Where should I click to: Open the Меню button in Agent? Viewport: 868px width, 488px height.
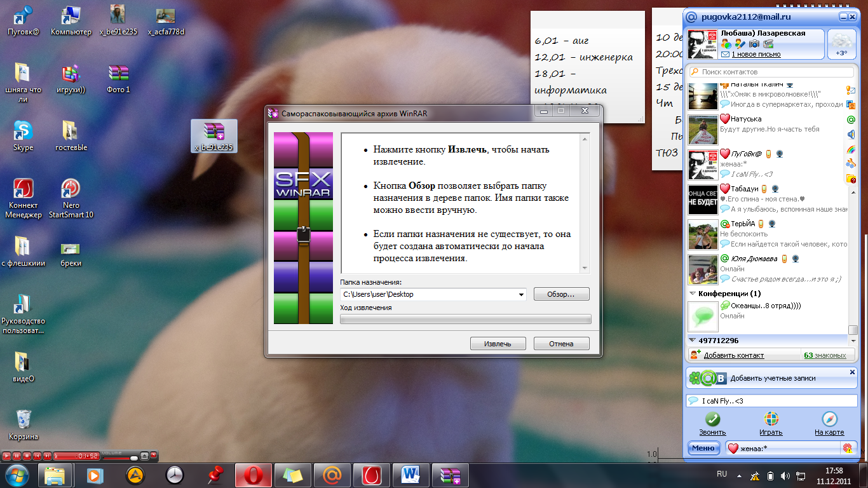click(704, 448)
